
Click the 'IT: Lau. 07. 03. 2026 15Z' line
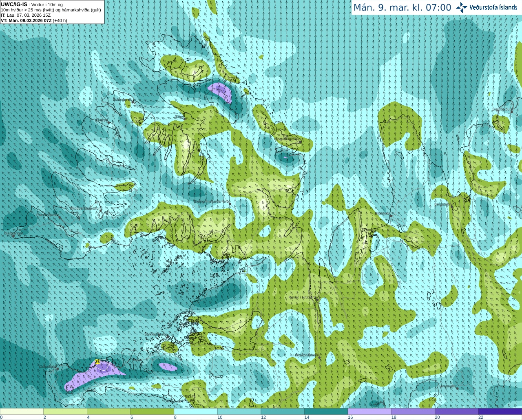coord(26,15)
